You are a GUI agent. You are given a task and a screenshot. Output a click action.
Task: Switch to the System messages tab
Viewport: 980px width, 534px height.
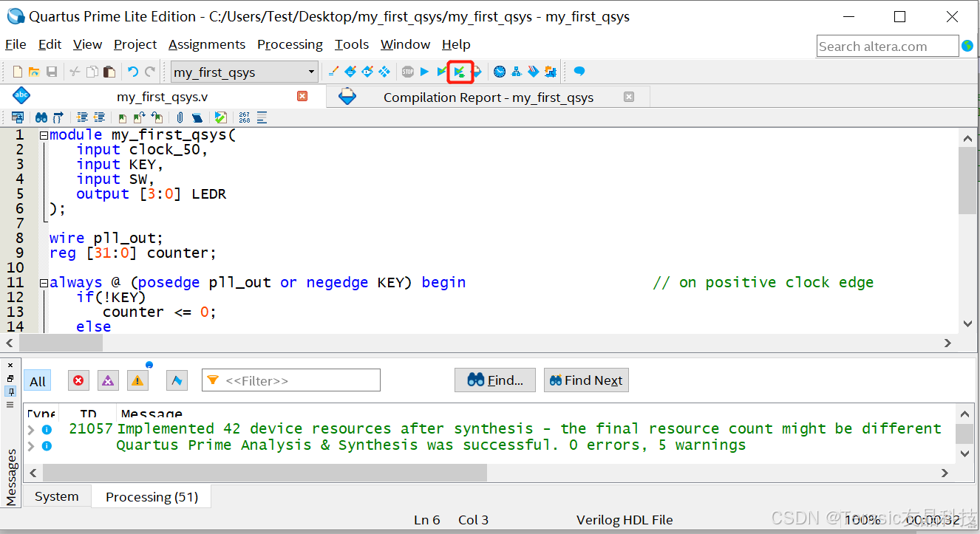(56, 497)
